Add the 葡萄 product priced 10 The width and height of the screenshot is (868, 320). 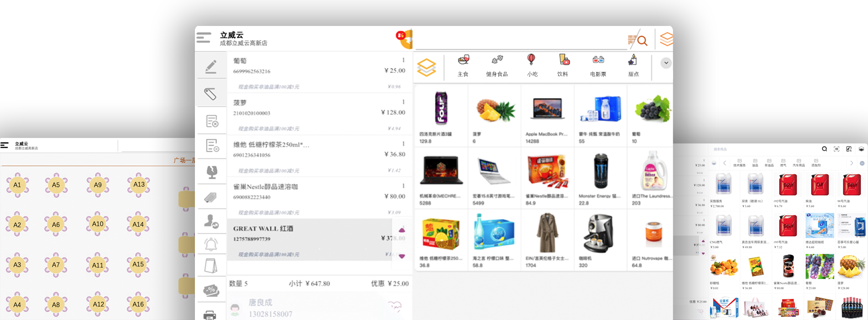tap(651, 116)
